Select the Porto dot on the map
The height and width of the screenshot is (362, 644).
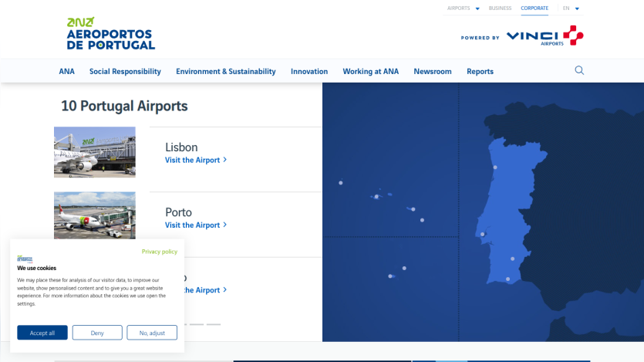[495, 167]
